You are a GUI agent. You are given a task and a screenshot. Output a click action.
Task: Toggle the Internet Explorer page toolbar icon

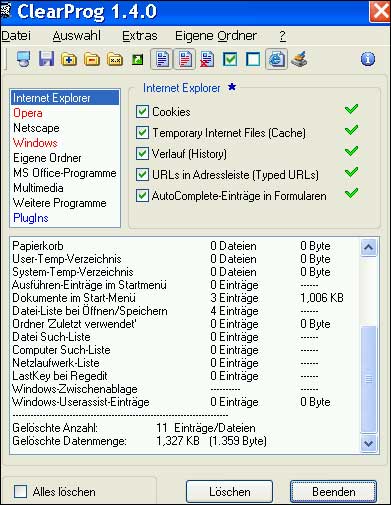(x=277, y=59)
